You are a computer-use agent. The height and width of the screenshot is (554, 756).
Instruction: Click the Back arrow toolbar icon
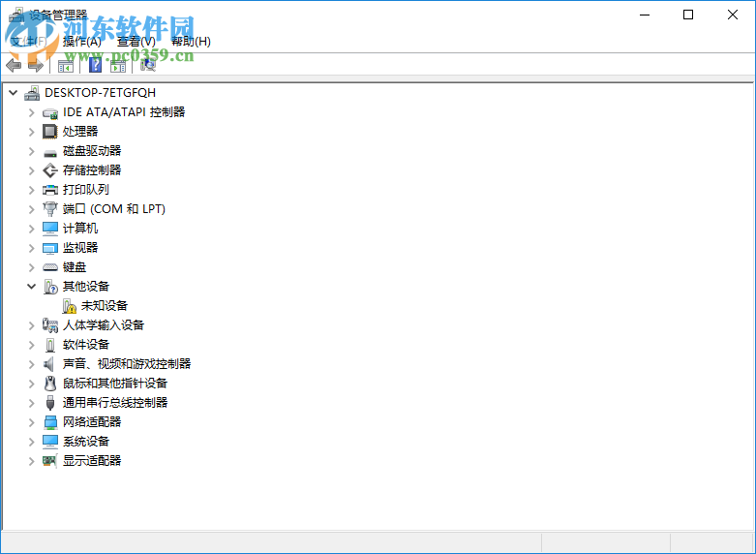(x=14, y=65)
